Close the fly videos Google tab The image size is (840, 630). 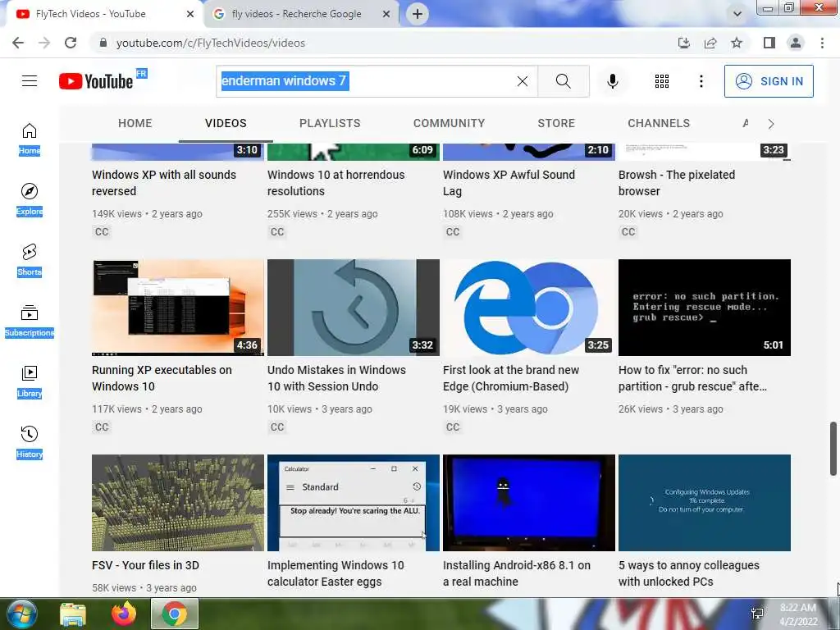(x=386, y=14)
